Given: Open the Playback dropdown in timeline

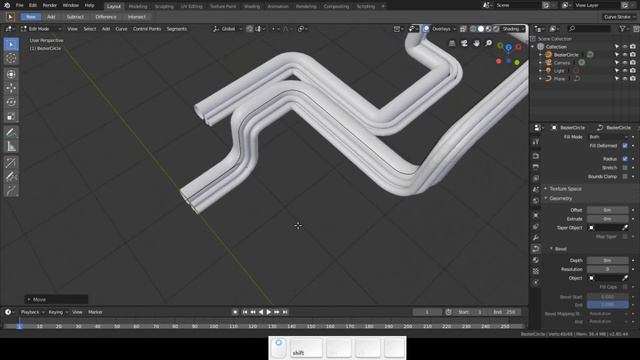Looking at the screenshot, I should tap(32, 312).
